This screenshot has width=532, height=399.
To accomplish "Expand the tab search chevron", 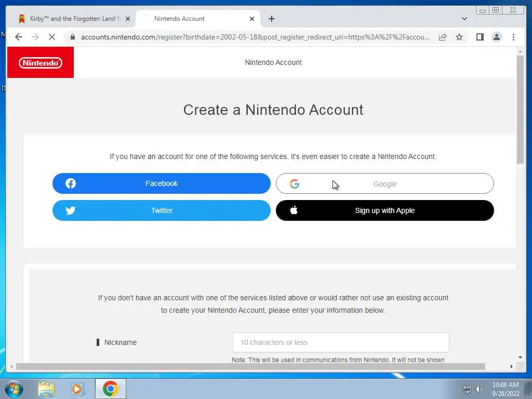I will [464, 19].
